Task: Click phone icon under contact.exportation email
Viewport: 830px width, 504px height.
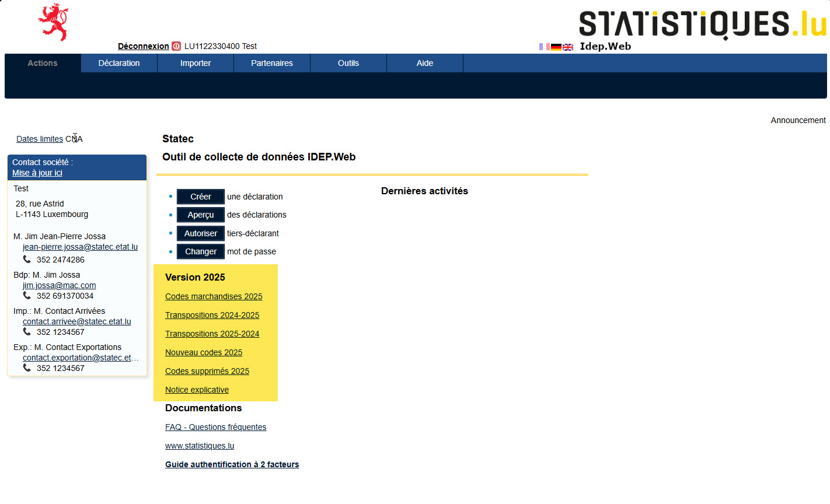Action: [x=27, y=367]
